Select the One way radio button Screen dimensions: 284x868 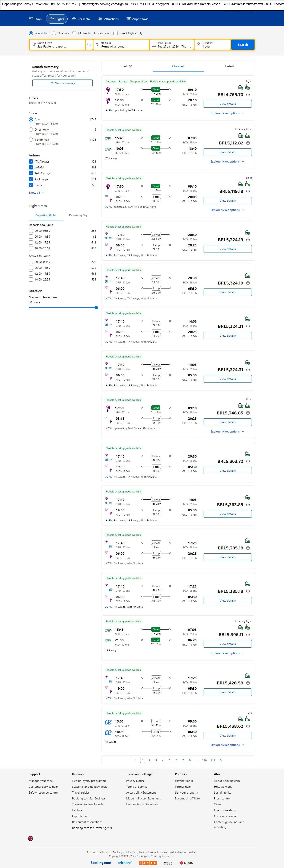click(54, 33)
